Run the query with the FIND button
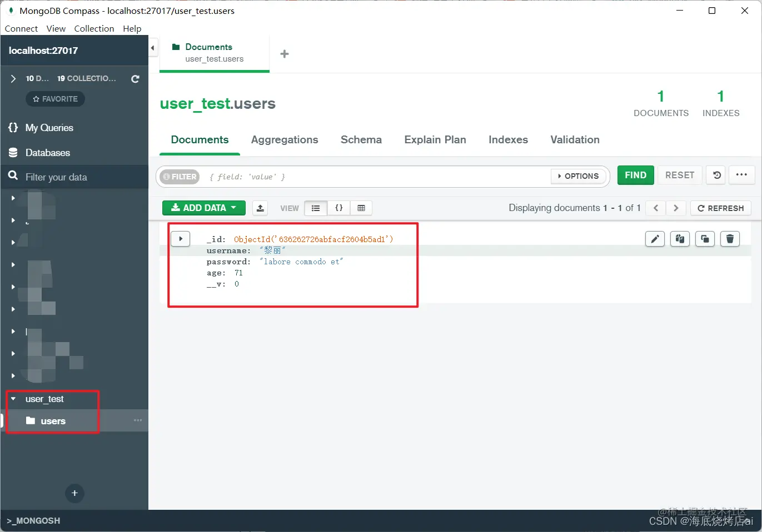 click(635, 175)
